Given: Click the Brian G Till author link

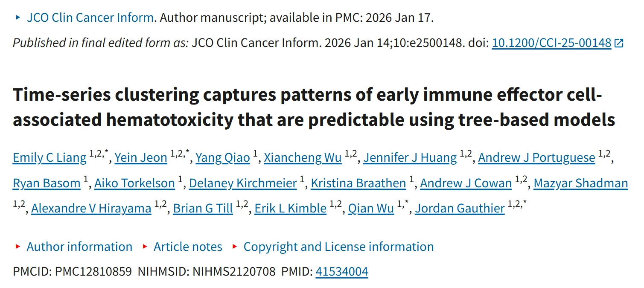Looking at the screenshot, I should coord(203,208).
